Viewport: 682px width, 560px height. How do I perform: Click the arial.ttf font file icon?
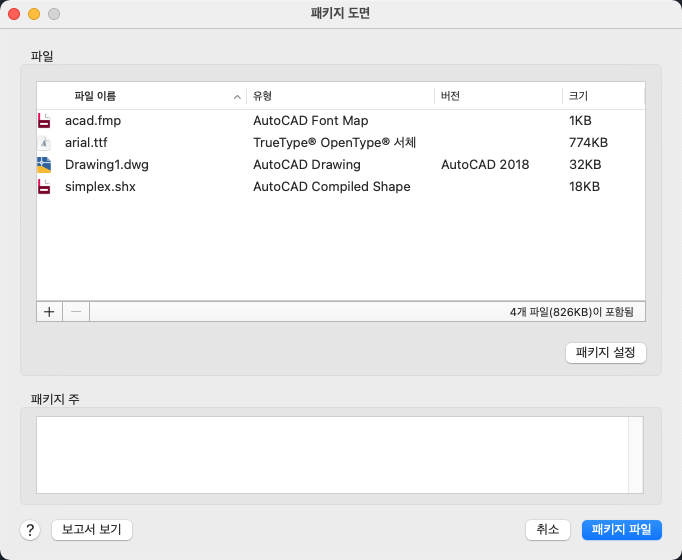[x=44, y=143]
